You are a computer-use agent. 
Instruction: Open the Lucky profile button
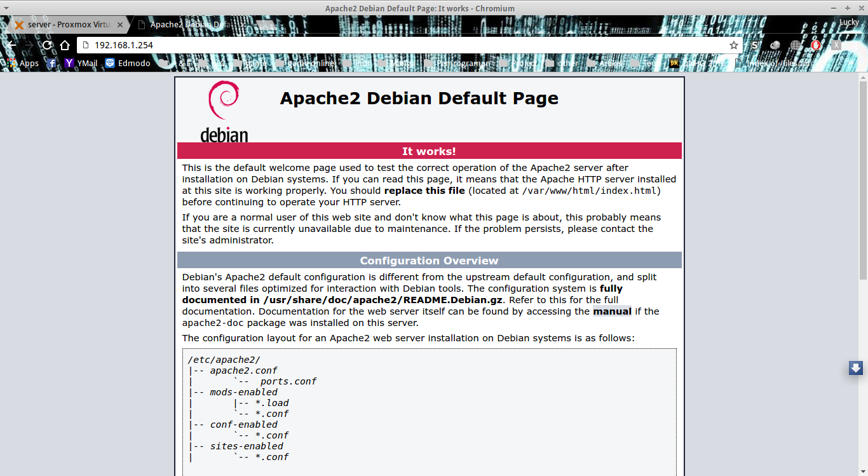[849, 22]
